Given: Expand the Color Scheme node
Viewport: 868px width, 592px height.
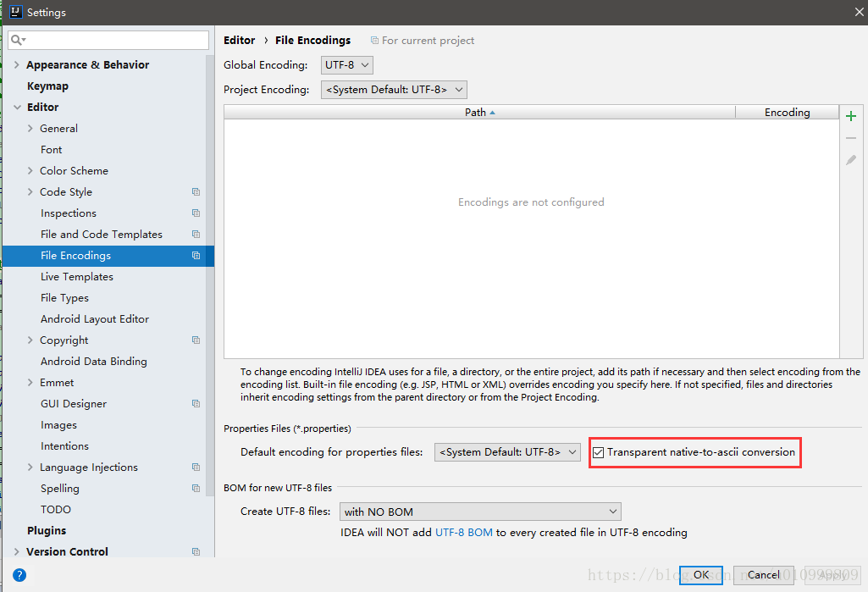Looking at the screenshot, I should pyautogui.click(x=30, y=170).
